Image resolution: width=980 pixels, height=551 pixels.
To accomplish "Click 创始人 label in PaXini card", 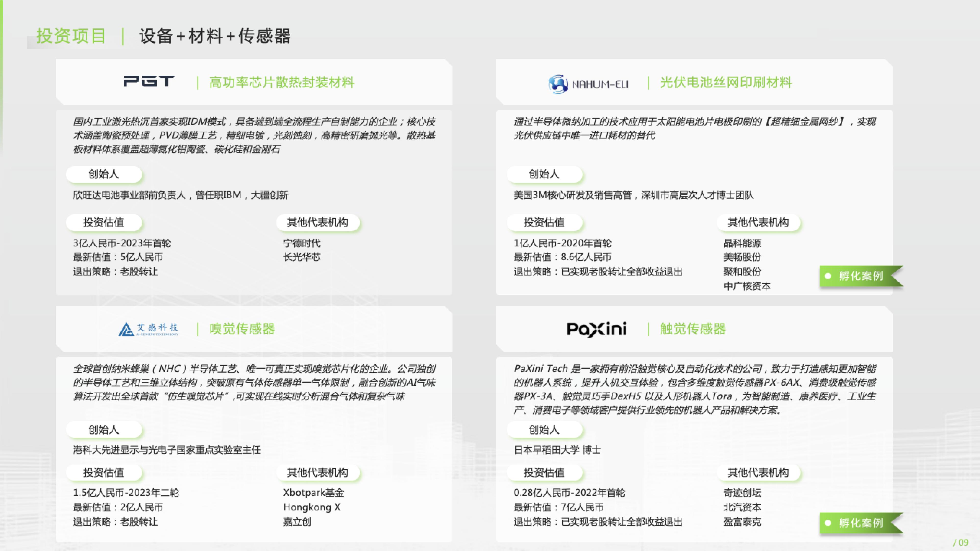I will click(544, 430).
